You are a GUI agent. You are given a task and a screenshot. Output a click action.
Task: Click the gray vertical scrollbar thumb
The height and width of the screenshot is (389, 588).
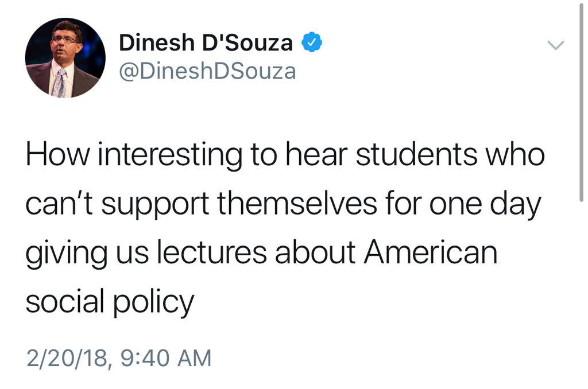581,101
